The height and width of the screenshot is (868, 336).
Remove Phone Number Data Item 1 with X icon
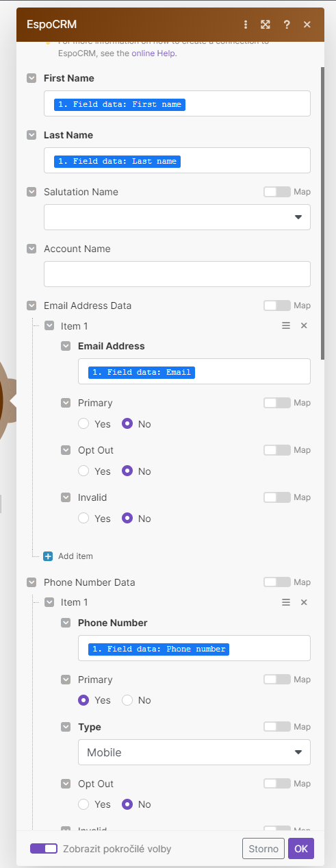click(305, 602)
